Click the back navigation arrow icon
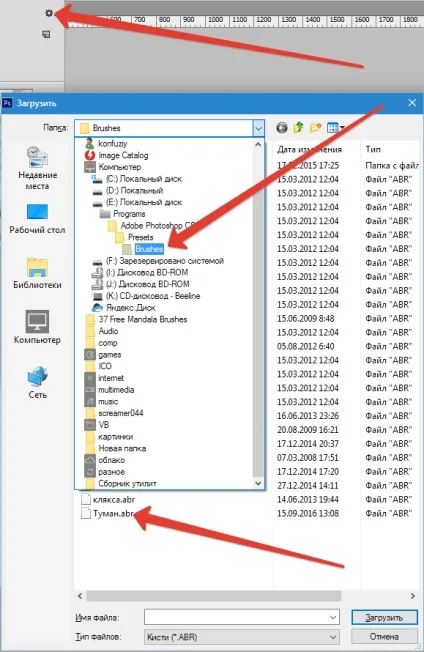424x652 pixels. point(282,128)
